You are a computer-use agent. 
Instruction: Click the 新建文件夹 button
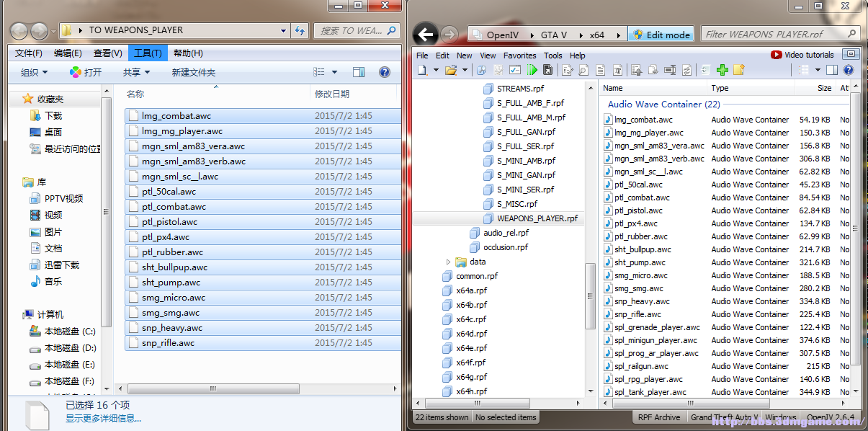pos(193,72)
